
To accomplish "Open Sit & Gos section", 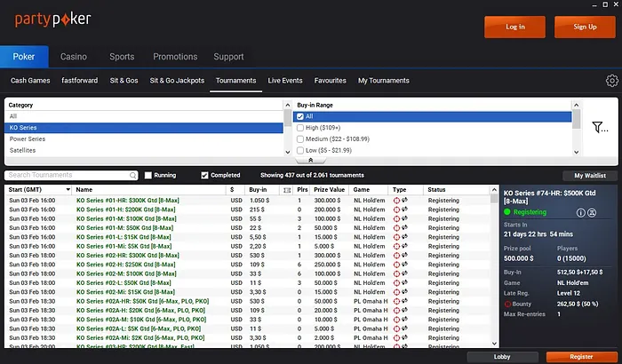I will 124,81.
